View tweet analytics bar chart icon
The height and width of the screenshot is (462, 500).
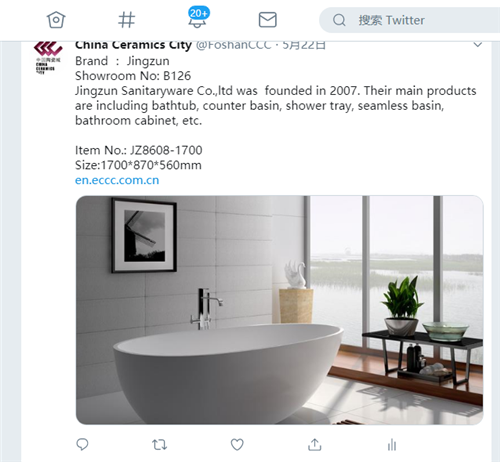tap(392, 445)
